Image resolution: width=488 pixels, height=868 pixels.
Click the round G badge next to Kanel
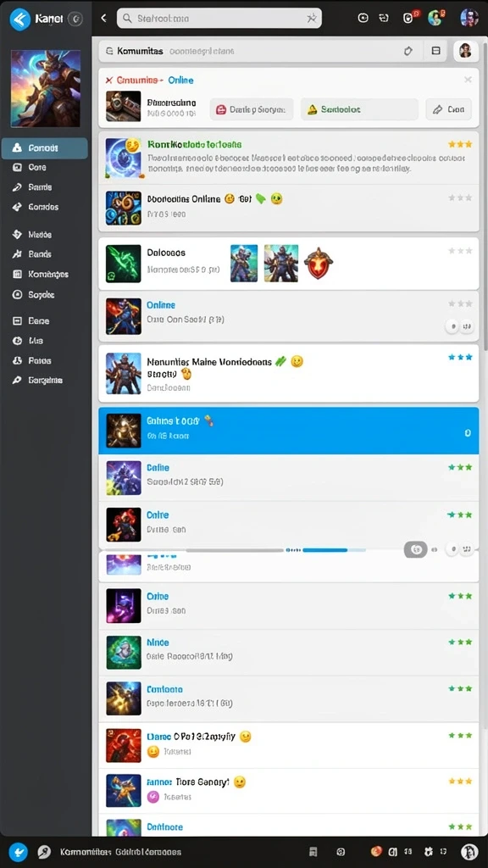click(x=75, y=19)
